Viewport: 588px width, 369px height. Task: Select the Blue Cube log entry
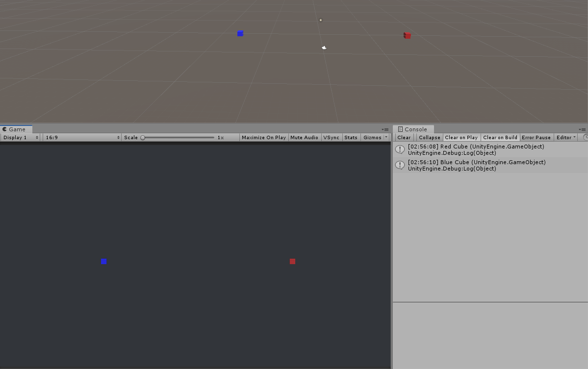click(490, 166)
